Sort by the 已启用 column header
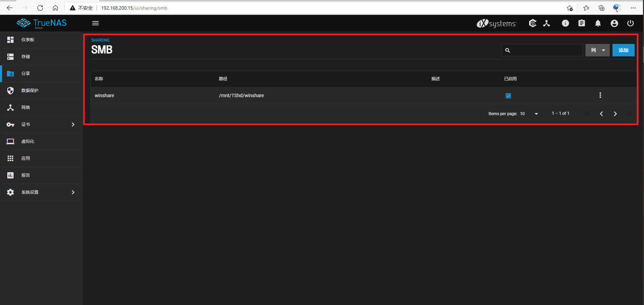644x305 pixels. pos(510,79)
